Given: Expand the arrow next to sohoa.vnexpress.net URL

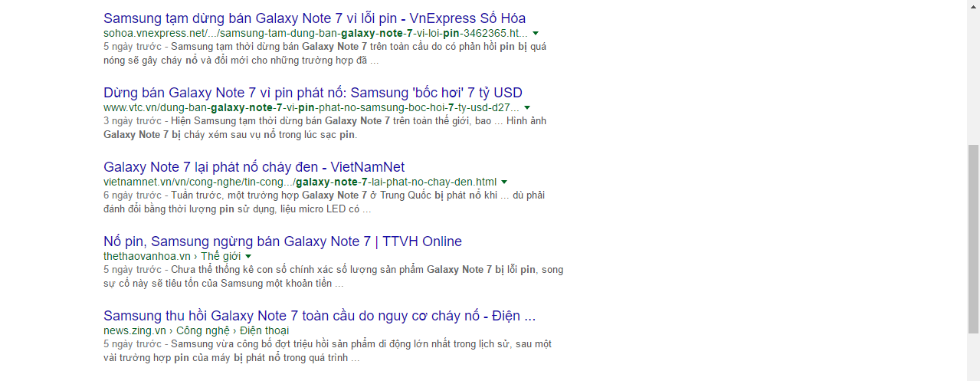Looking at the screenshot, I should click(536, 34).
